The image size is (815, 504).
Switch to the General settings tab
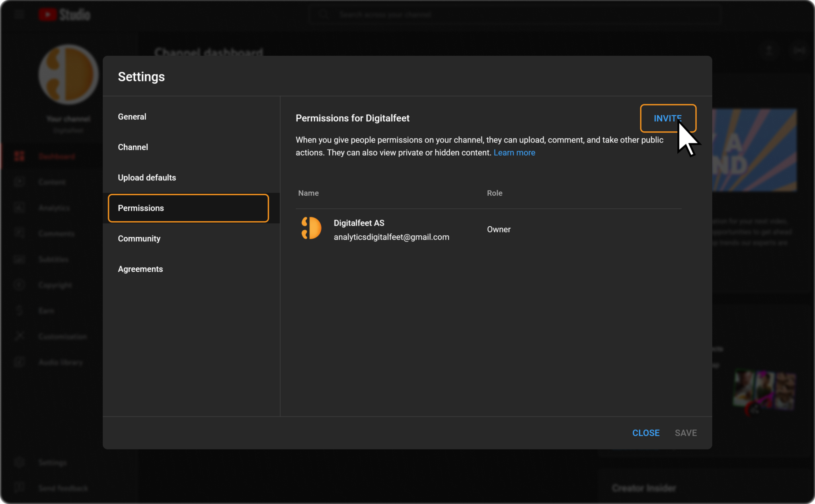click(132, 116)
